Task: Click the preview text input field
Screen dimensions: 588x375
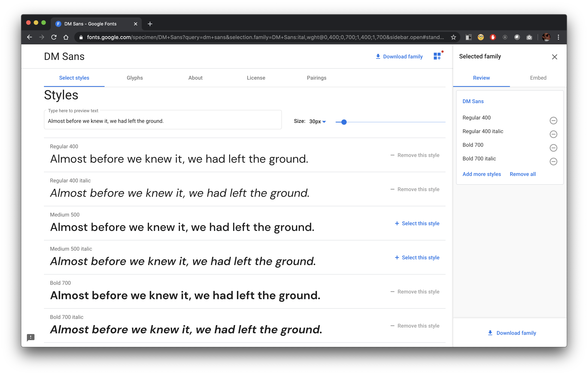Action: point(163,121)
